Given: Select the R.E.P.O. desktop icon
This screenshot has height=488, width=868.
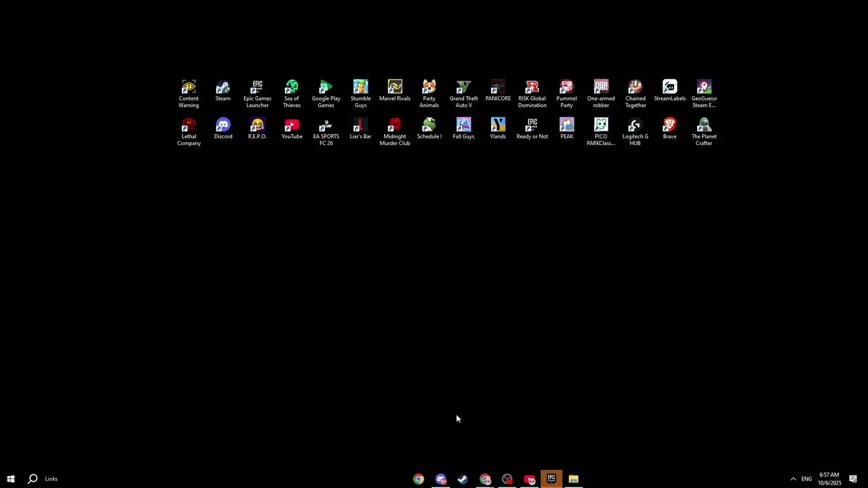Looking at the screenshot, I should 257,129.
